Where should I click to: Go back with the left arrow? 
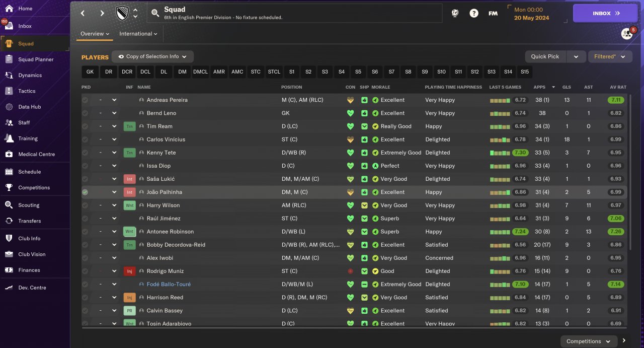pyautogui.click(x=83, y=14)
